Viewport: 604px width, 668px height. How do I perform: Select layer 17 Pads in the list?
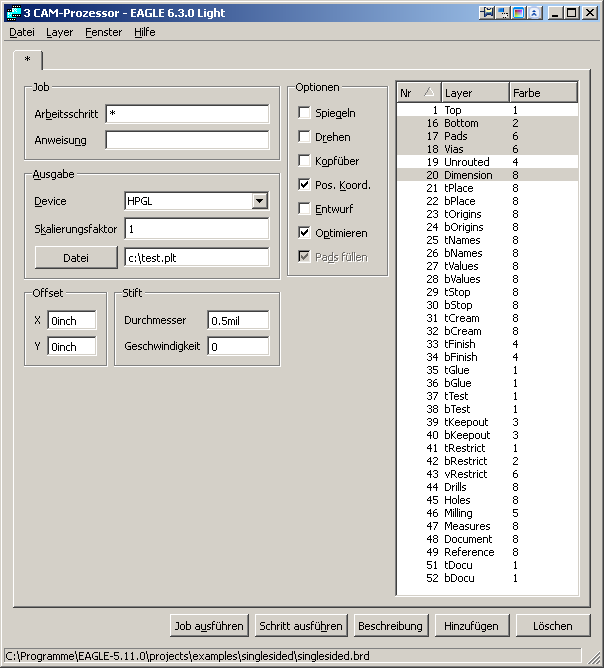click(x=487, y=136)
